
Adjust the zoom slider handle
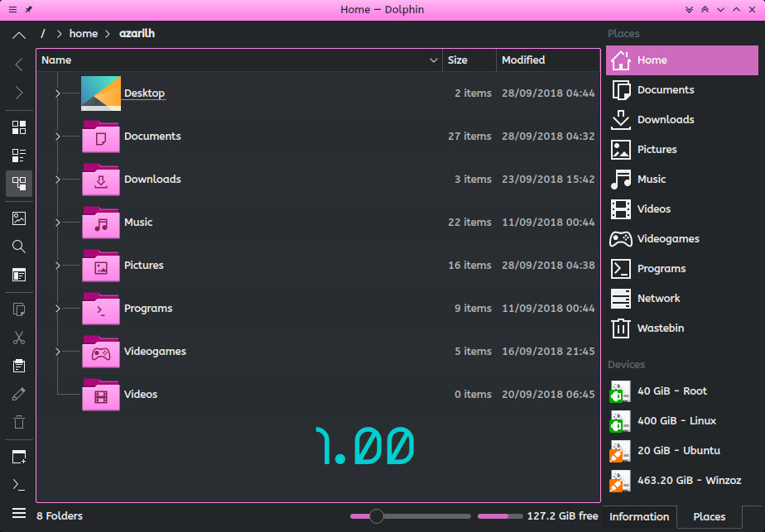[376, 516]
